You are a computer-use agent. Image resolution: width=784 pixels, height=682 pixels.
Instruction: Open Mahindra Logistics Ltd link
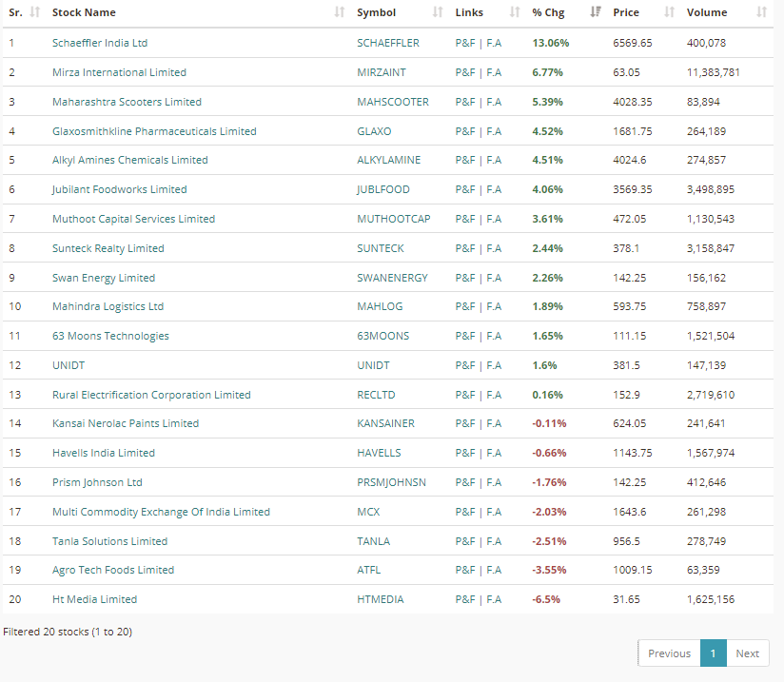(x=108, y=306)
